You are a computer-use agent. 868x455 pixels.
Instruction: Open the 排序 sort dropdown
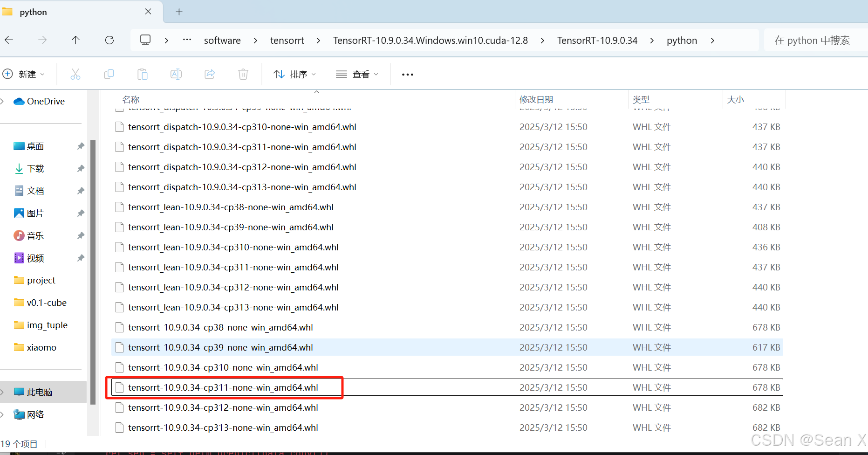(x=295, y=74)
